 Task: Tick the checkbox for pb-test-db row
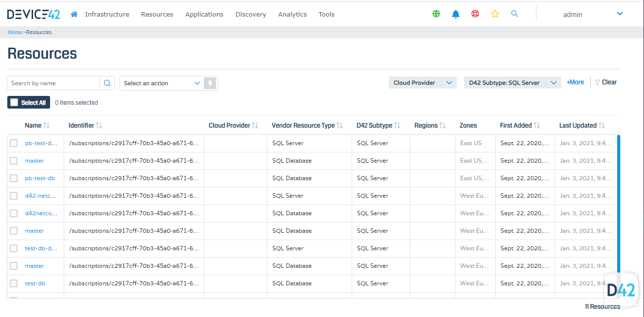[x=14, y=178]
